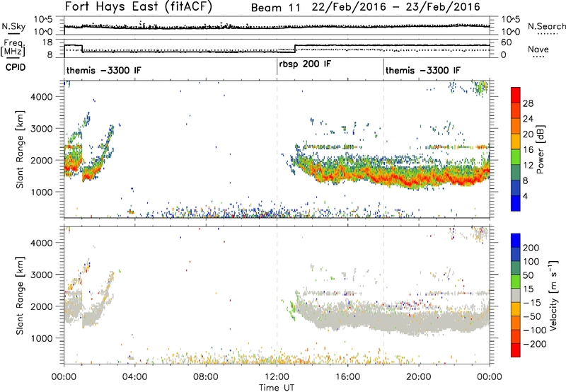Click the 'Nave' legend label
This screenshot has height=392, width=566.
tap(538, 50)
